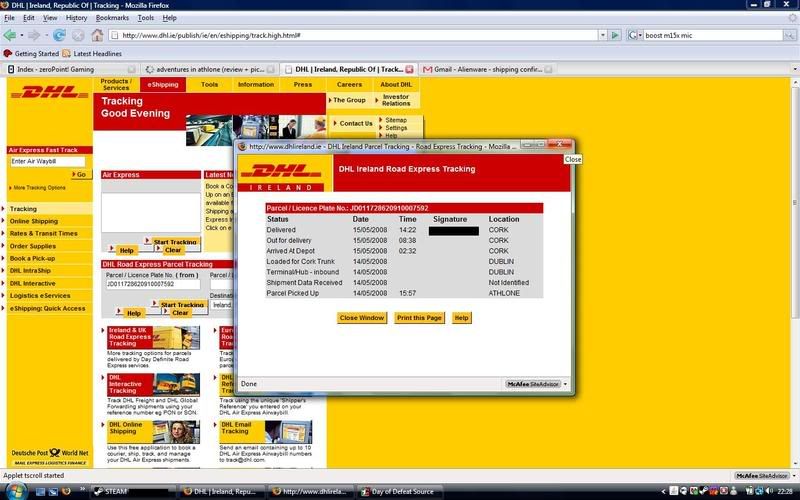This screenshot has width=800, height=500.
Task: Open the Getting Started bookmark
Action: tap(31, 54)
